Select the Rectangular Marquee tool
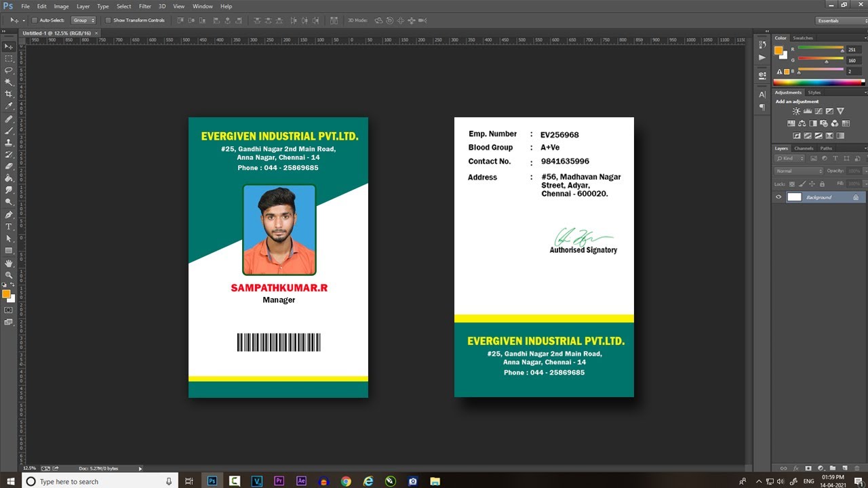The image size is (868, 488). (9, 58)
